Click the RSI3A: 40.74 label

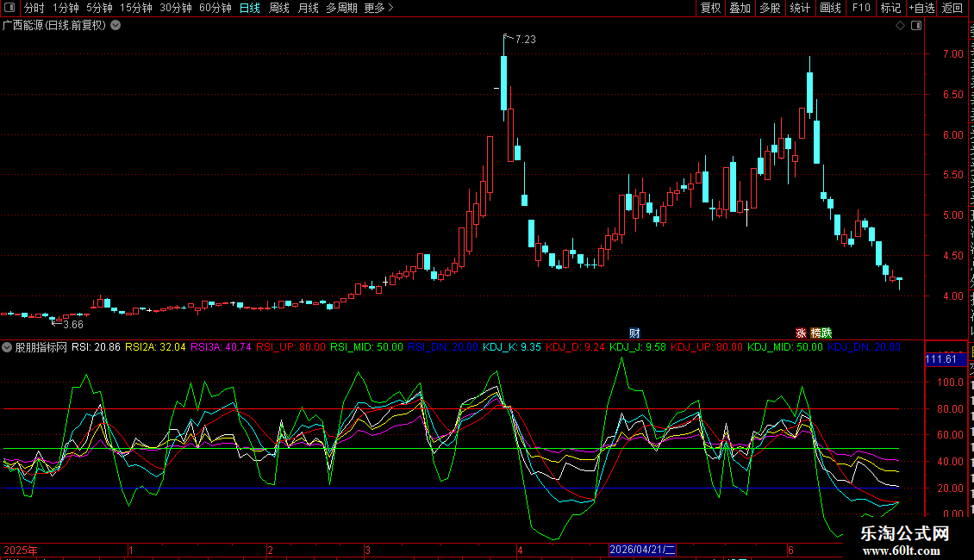221,347
